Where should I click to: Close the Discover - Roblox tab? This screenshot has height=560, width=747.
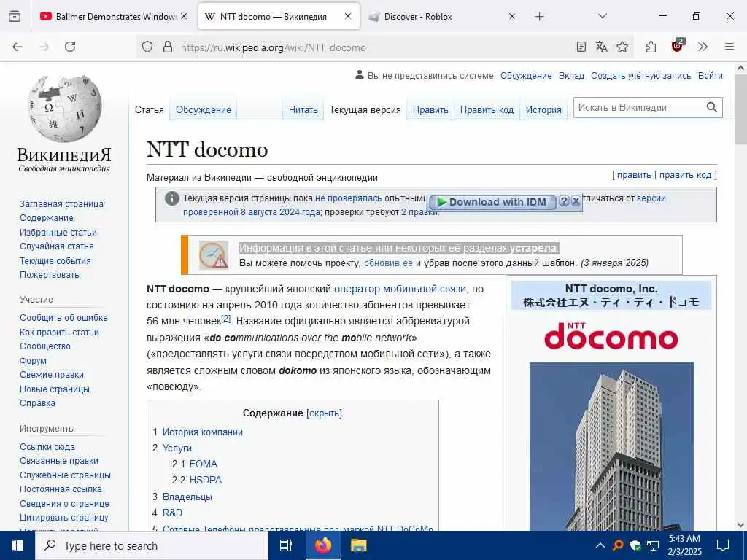[511, 16]
